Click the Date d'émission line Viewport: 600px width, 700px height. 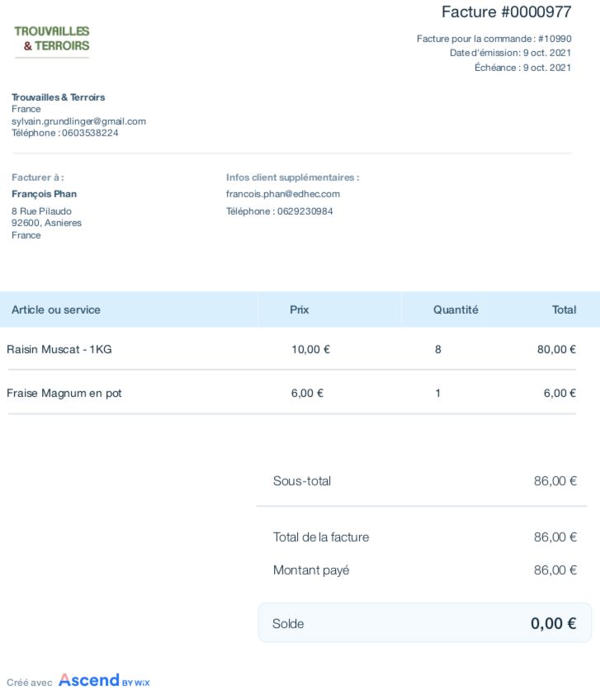pyautogui.click(x=510, y=53)
